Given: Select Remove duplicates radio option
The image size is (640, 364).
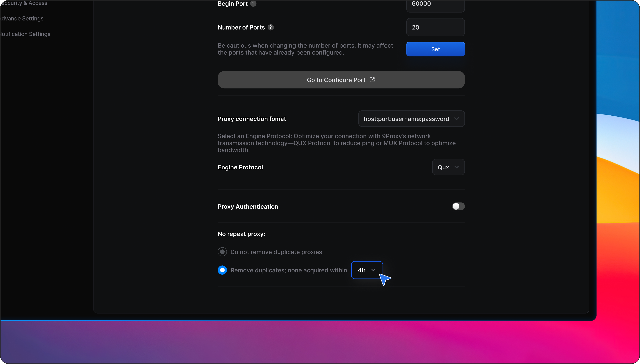Looking at the screenshot, I should point(222,270).
